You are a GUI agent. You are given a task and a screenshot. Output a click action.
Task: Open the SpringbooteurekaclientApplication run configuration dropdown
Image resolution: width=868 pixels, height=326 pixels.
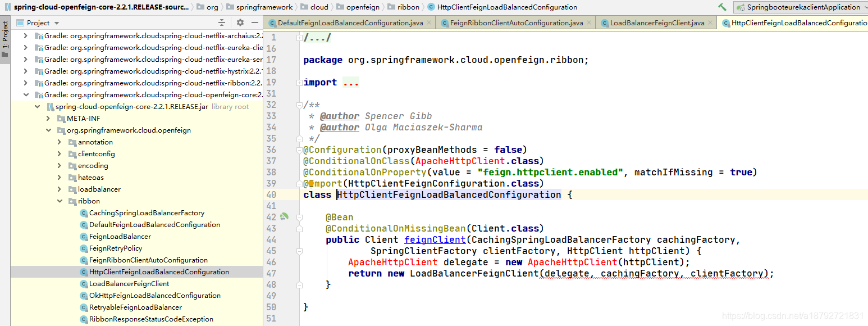801,7
